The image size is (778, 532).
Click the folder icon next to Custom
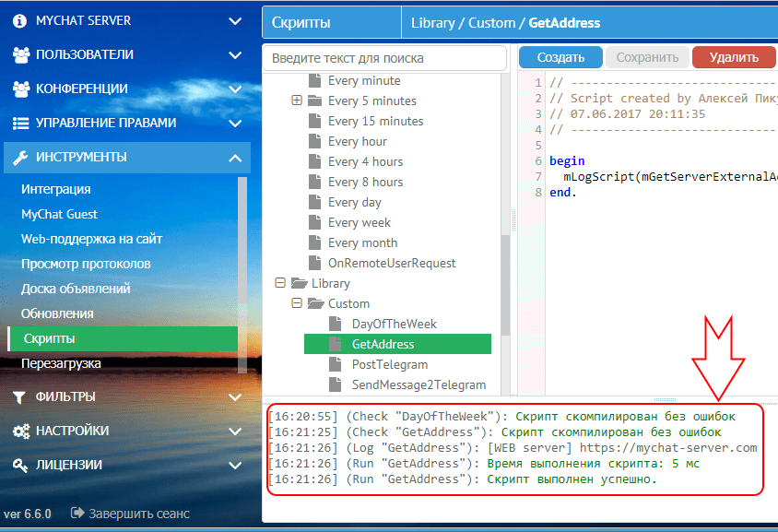coord(314,303)
